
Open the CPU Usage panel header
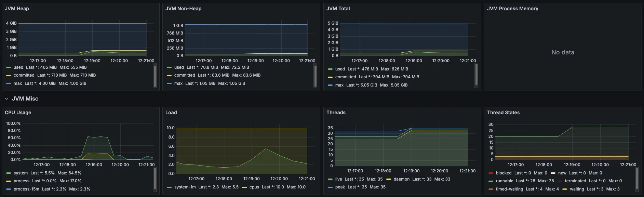click(18, 113)
